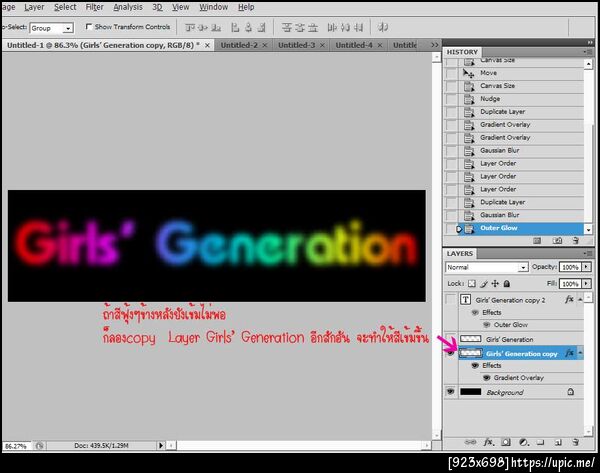Screen dimensions: 600x473
Task: Click the align bottom edges icon
Action: 216,27
